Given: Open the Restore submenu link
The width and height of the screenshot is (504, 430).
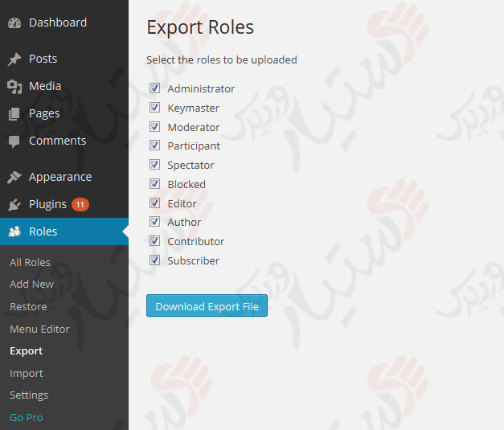Looking at the screenshot, I should click(28, 307).
